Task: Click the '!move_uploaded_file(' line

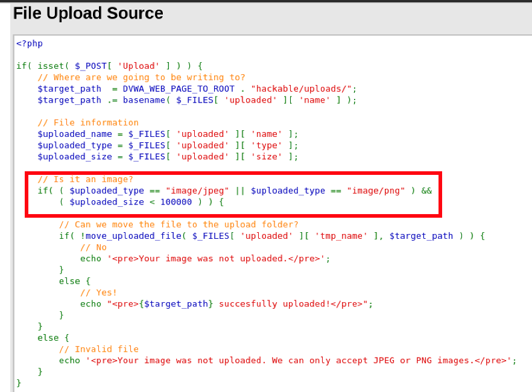Action: (272, 236)
